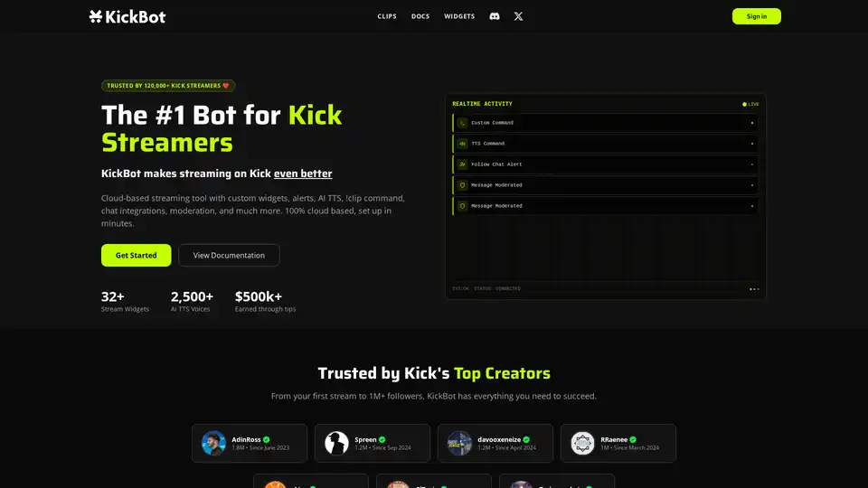Open the Clips menu item
The image size is (868, 488).
387,16
